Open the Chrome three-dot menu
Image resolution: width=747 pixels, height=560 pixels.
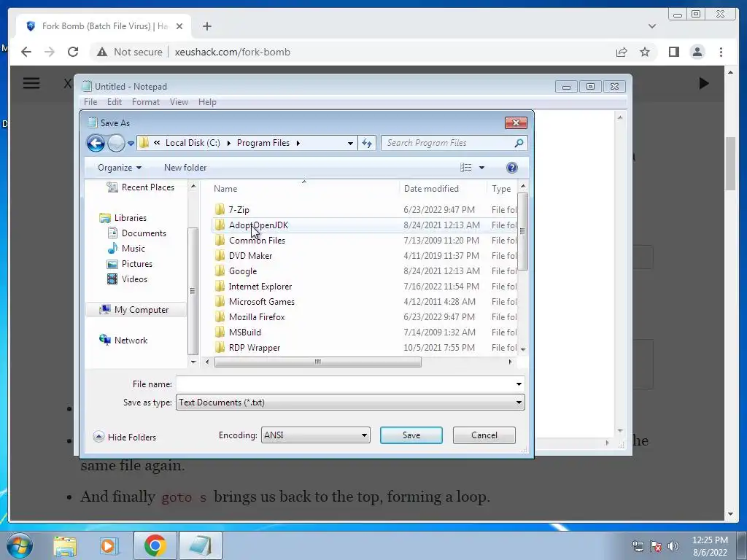[x=721, y=52]
